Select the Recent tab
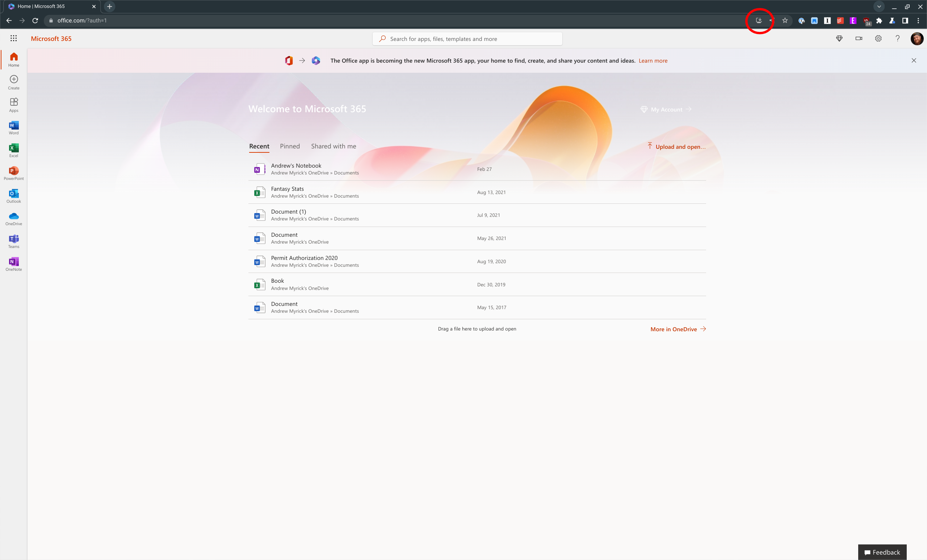This screenshot has height=560, width=927. click(x=259, y=146)
